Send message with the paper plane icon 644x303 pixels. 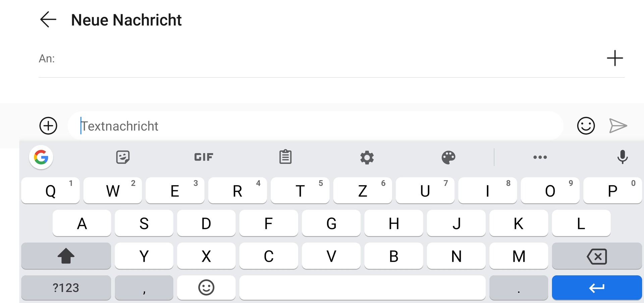(x=618, y=126)
